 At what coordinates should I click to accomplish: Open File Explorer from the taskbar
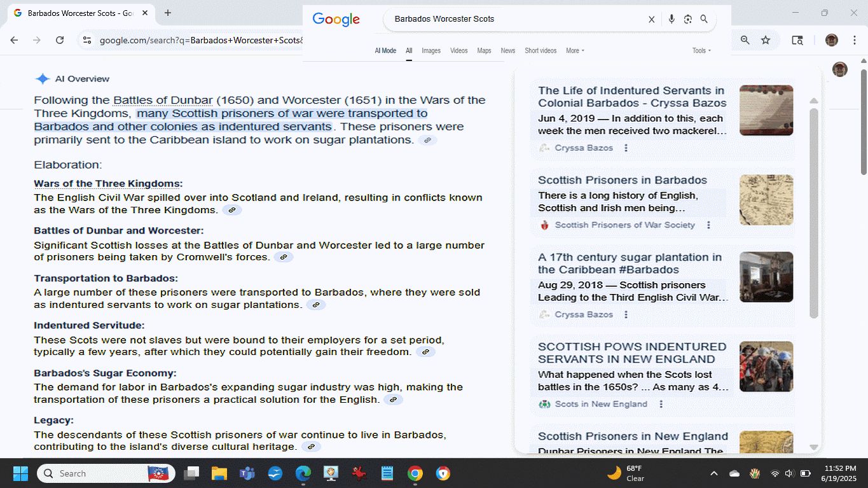coord(219,473)
